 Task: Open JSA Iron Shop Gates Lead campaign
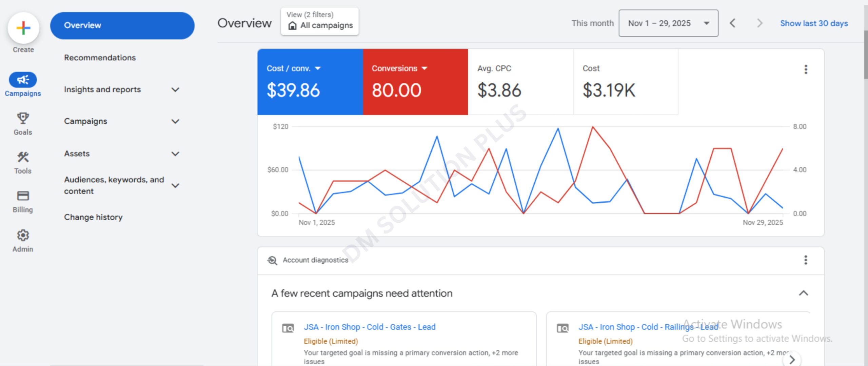pyautogui.click(x=369, y=327)
